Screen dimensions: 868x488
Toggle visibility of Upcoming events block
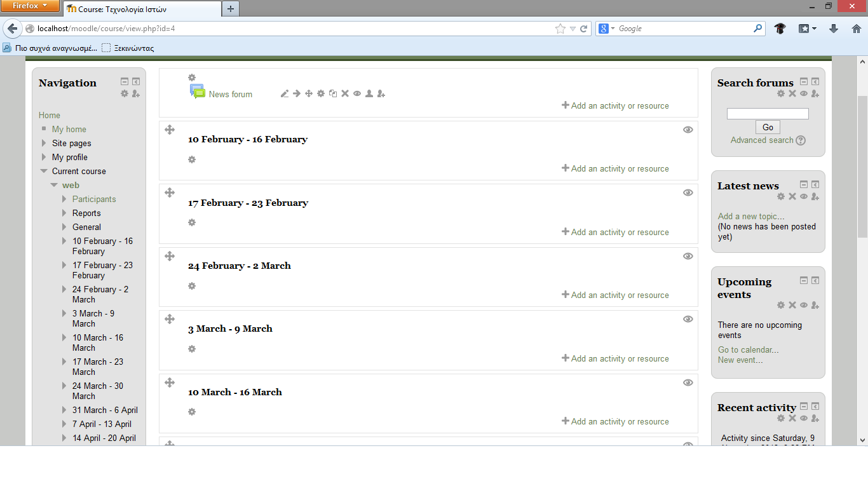804,305
